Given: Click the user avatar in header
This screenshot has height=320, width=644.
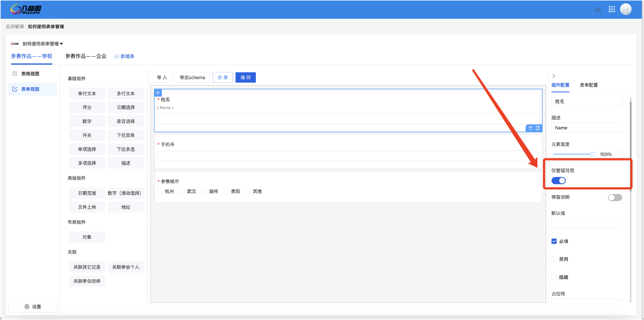Looking at the screenshot, I should (626, 9).
